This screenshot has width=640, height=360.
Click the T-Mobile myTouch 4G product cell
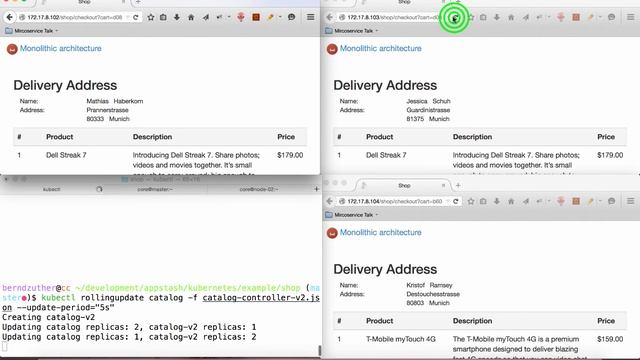(x=401, y=339)
